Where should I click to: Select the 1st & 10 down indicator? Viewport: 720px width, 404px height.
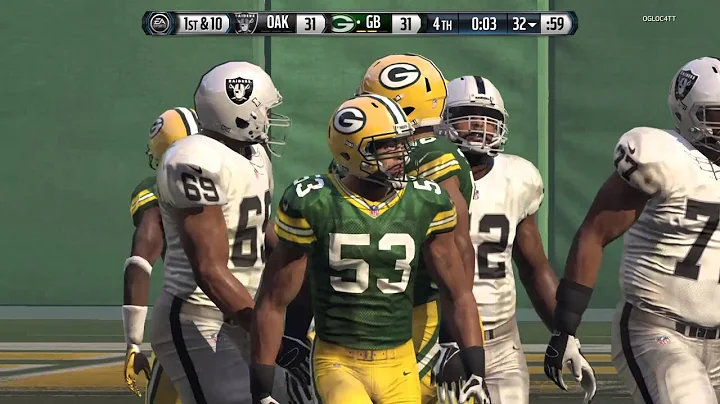coord(202,23)
